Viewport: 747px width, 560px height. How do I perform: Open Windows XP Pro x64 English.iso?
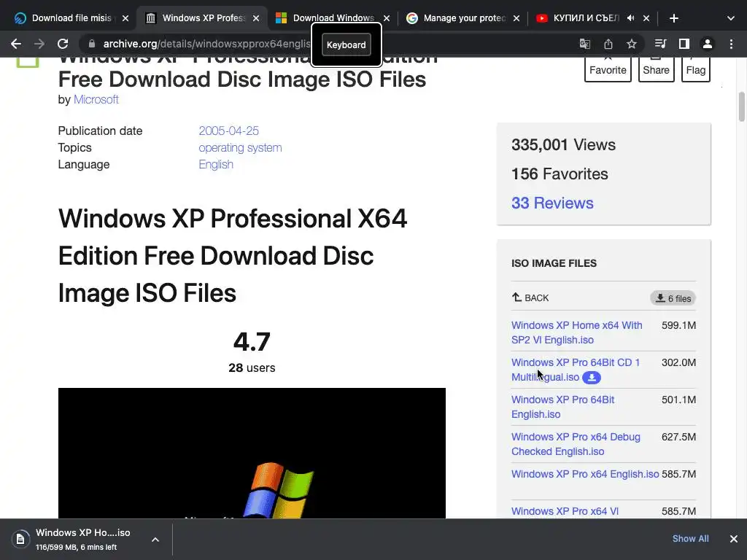585,474
